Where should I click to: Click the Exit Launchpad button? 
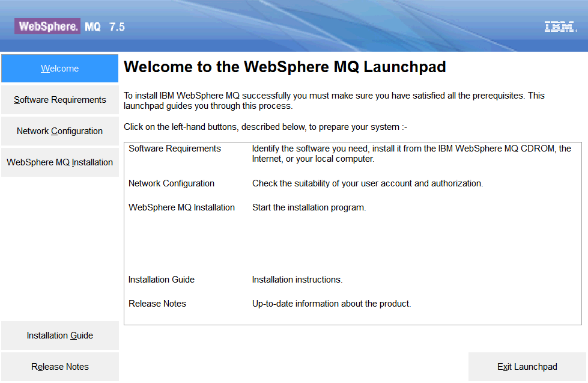[527, 367]
